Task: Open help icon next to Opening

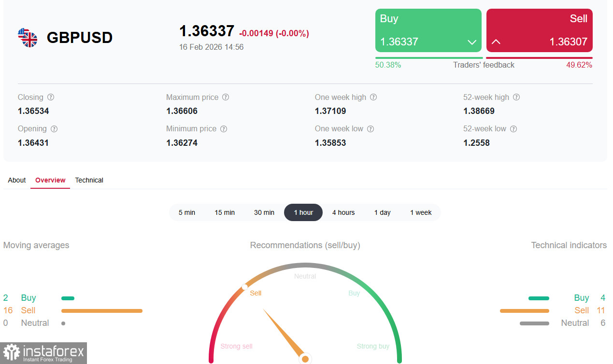Action: point(54,129)
